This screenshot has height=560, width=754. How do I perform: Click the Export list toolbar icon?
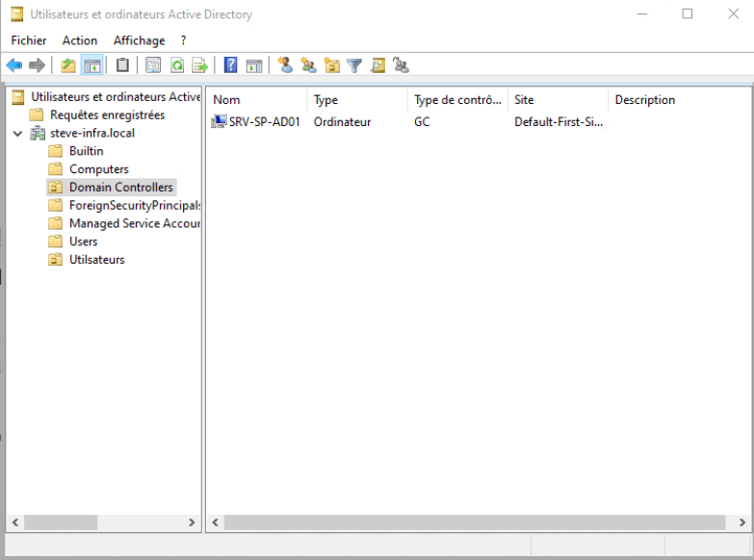(x=200, y=65)
